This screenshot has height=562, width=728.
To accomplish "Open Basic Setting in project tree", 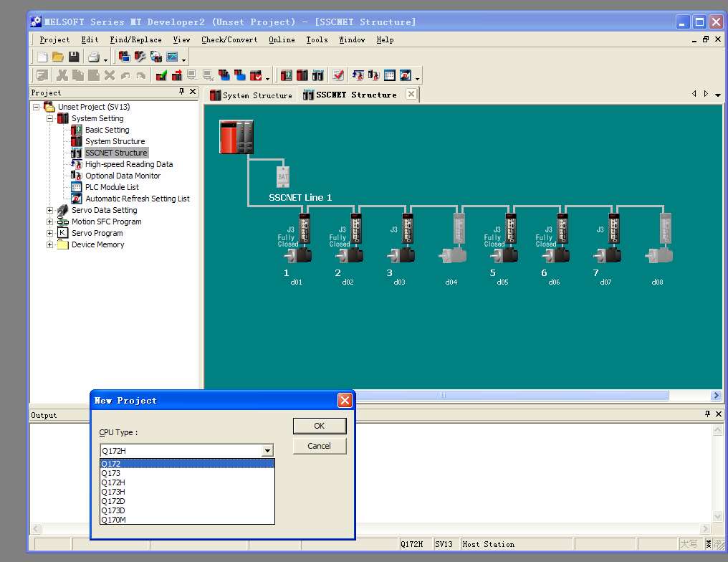I will (107, 130).
